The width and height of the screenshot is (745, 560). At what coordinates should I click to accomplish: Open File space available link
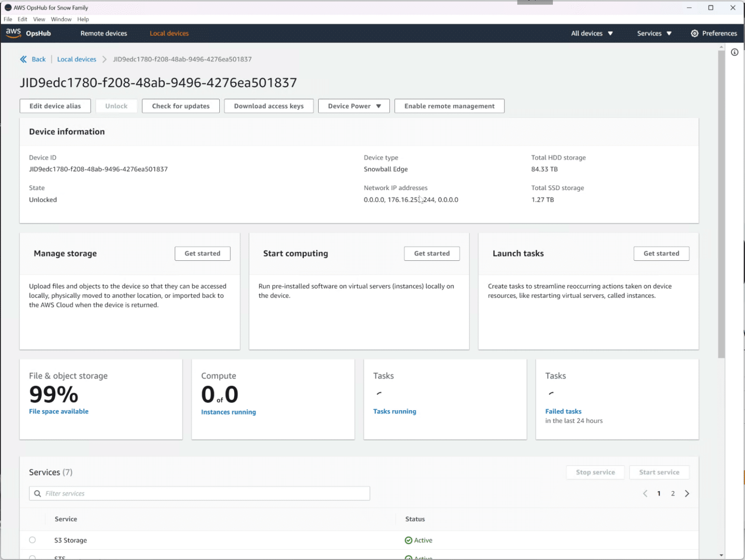click(x=59, y=411)
